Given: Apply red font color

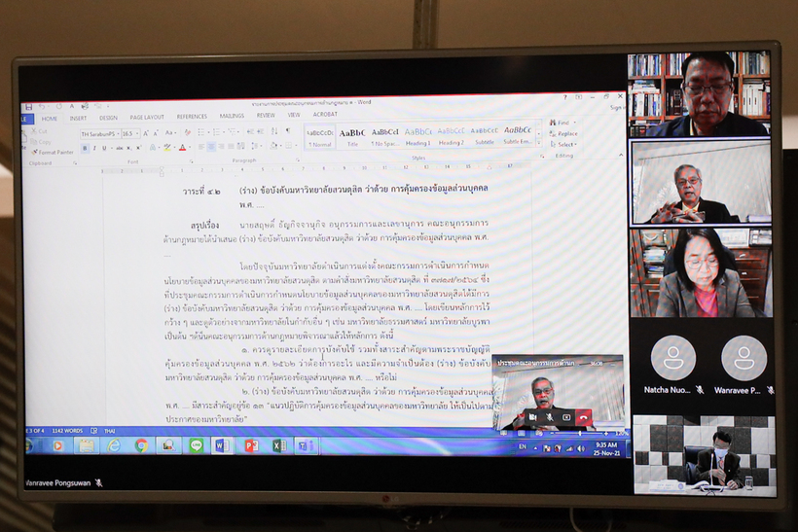Looking at the screenshot, I should point(182,148).
